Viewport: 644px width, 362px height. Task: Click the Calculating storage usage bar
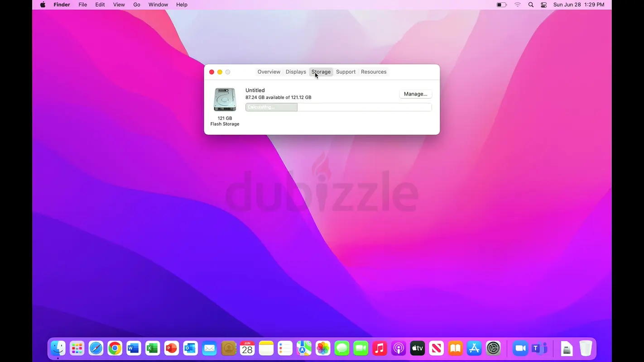[x=338, y=107]
